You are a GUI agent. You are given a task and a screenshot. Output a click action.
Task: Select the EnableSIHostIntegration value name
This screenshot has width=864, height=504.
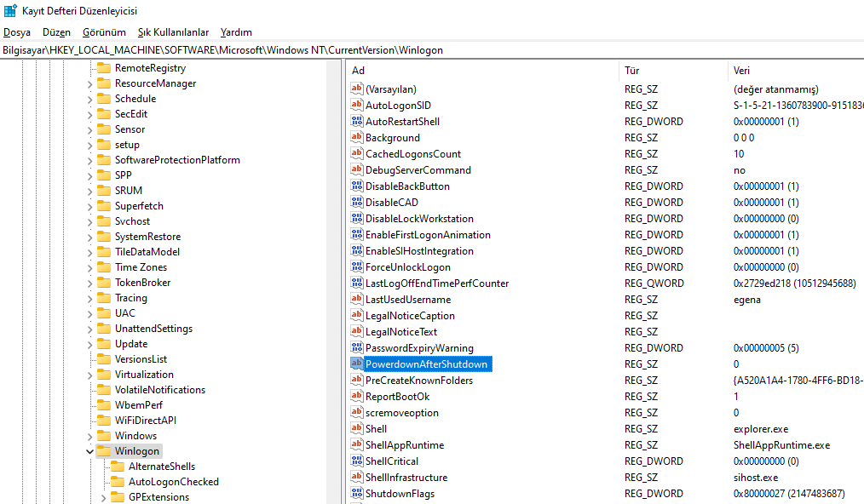click(x=419, y=250)
